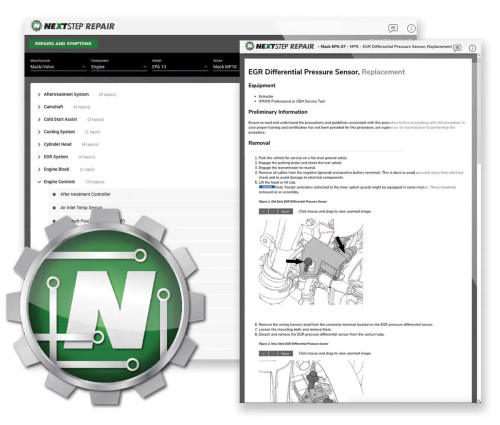Zoom in on Figure 2 image
Screen dimensions: 500x425
tap(263, 353)
